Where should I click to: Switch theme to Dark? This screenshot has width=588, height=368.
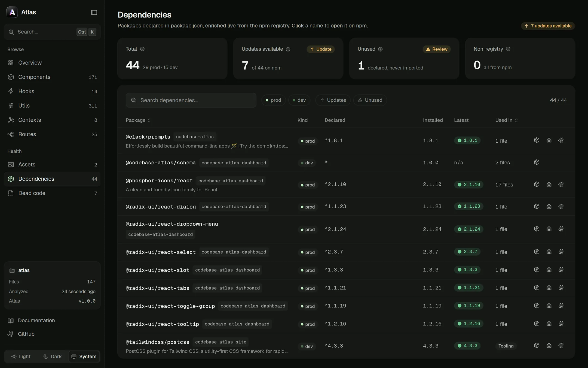tap(53, 357)
